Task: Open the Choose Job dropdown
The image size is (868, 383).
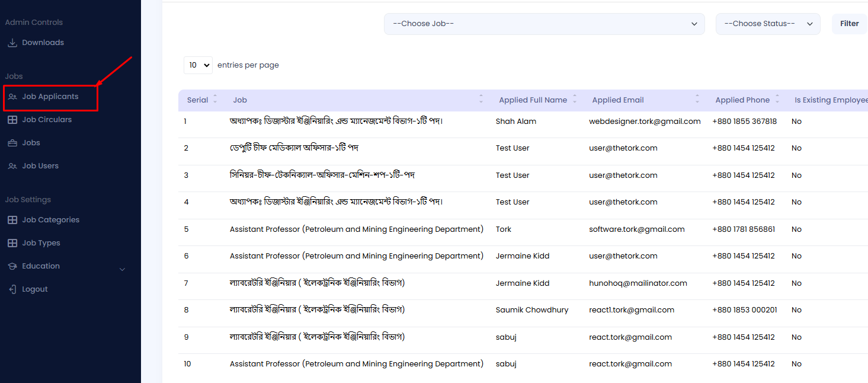Action: (544, 24)
